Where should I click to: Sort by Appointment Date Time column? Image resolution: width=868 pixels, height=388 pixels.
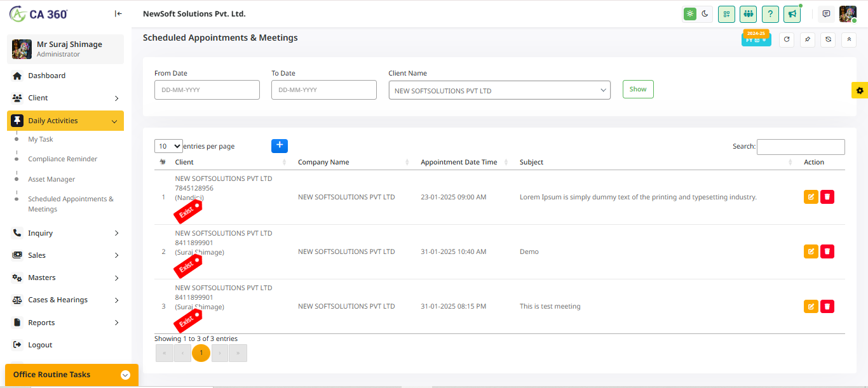[465, 162]
